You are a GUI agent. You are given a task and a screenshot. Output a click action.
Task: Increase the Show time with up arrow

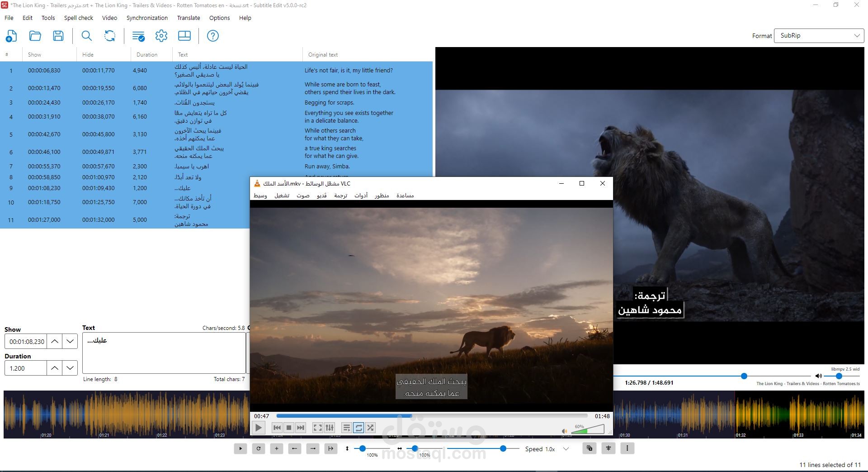[x=55, y=341]
